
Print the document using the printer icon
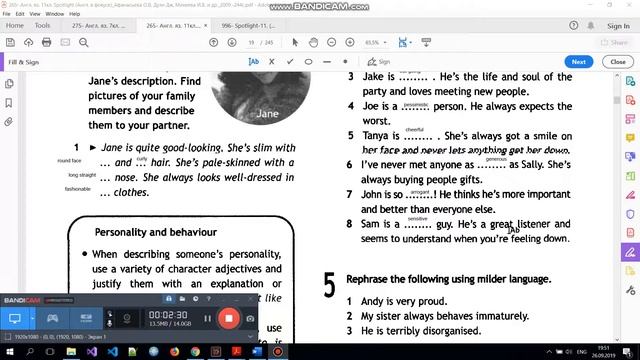point(47,42)
